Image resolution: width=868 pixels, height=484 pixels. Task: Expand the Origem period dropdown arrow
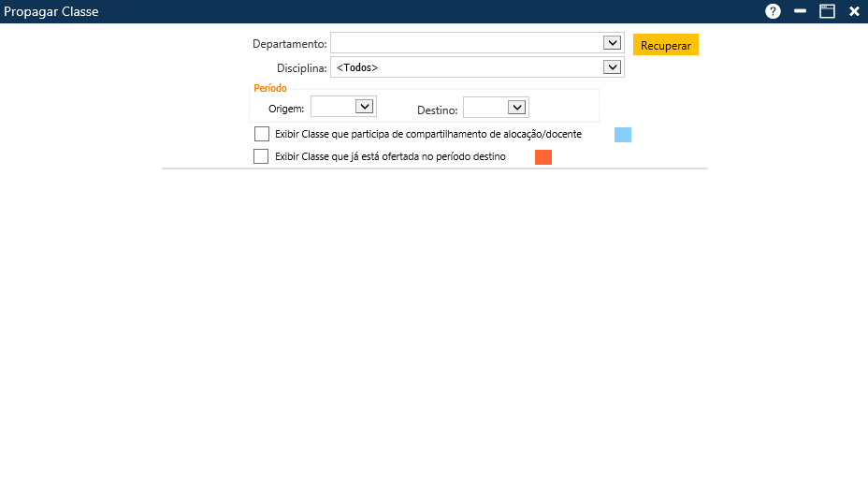364,107
